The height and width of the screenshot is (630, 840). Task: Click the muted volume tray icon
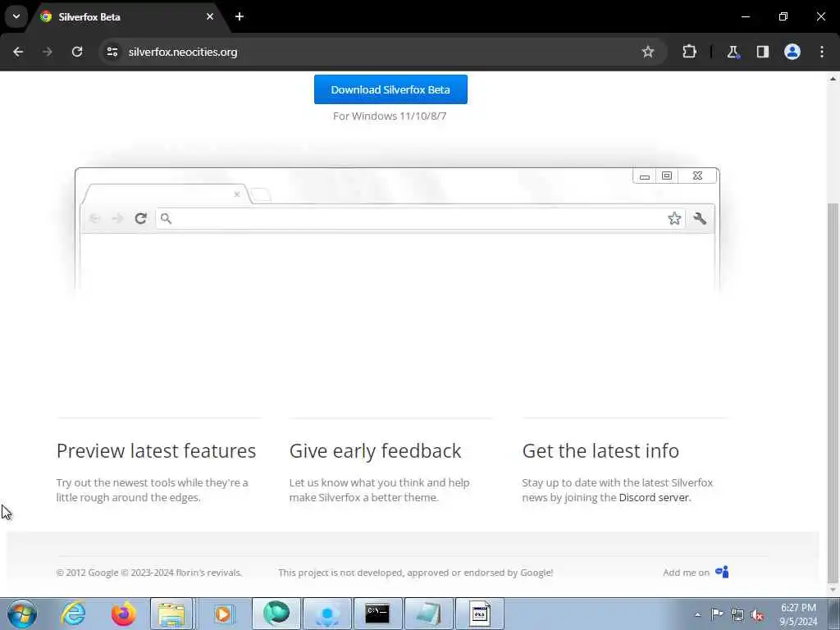pyautogui.click(x=757, y=614)
